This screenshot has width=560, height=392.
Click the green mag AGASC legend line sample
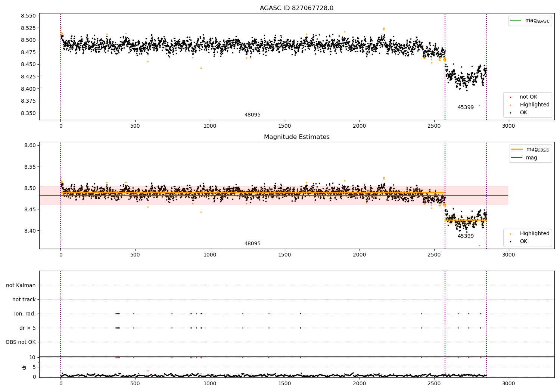[516, 21]
